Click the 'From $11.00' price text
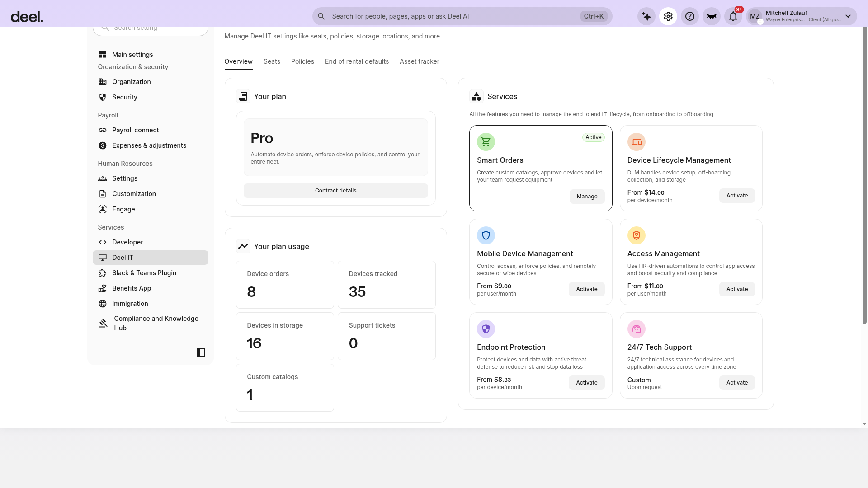868x488 pixels. 645,286
